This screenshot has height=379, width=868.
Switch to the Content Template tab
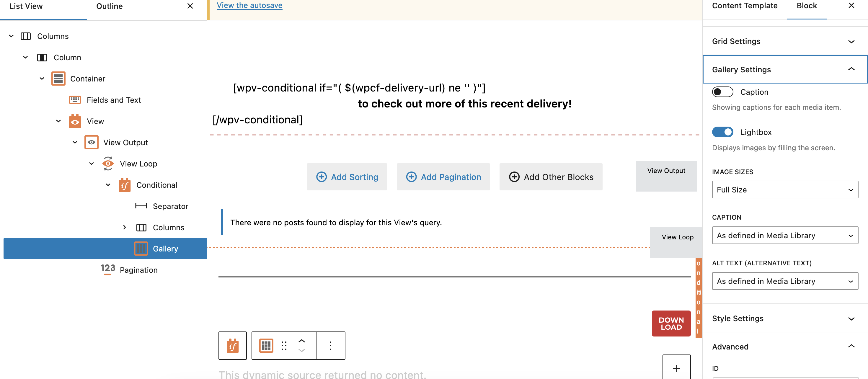point(745,6)
